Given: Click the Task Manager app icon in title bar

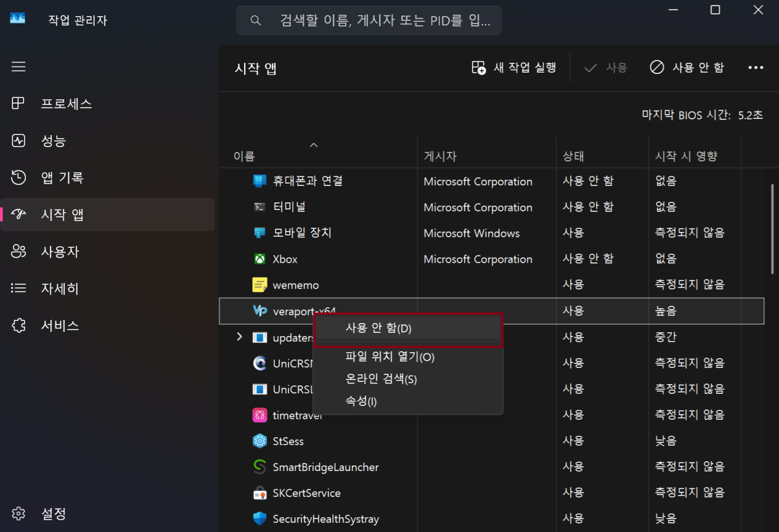Looking at the screenshot, I should 18,19.
